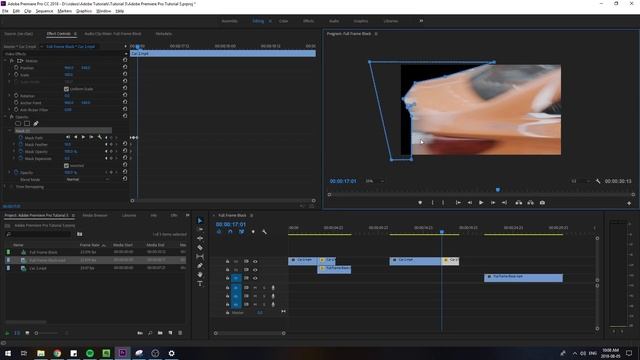The height and width of the screenshot is (360, 640).
Task: Click the Lift button in Program monitor
Action: (x=518, y=202)
